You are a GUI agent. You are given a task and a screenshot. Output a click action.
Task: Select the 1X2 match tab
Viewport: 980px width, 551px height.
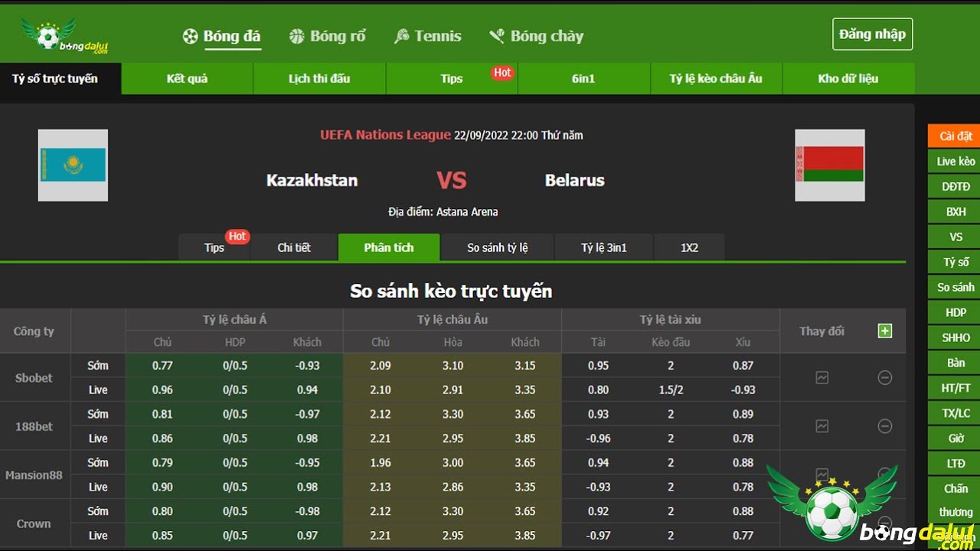pyautogui.click(x=690, y=247)
